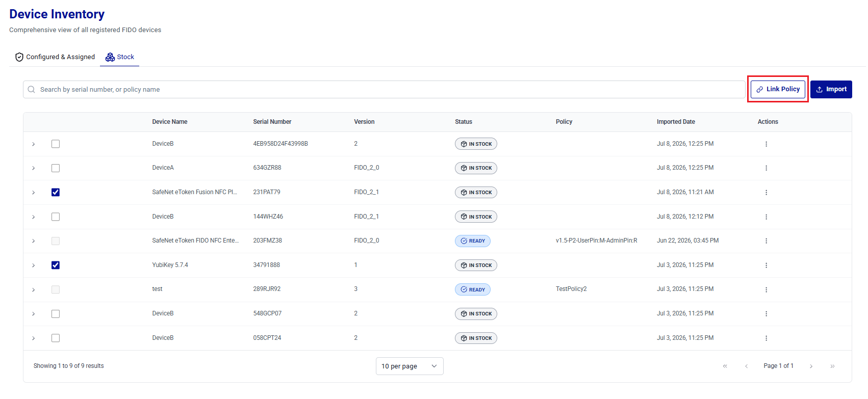868x399 pixels.
Task: Select checkbox for serial 144WHZ46
Action: pos(56,217)
